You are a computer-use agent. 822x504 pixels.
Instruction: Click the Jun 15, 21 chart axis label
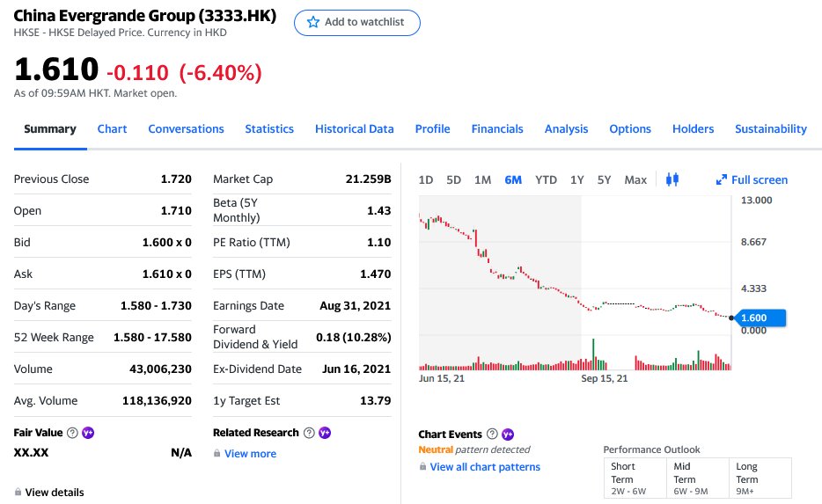(442, 378)
